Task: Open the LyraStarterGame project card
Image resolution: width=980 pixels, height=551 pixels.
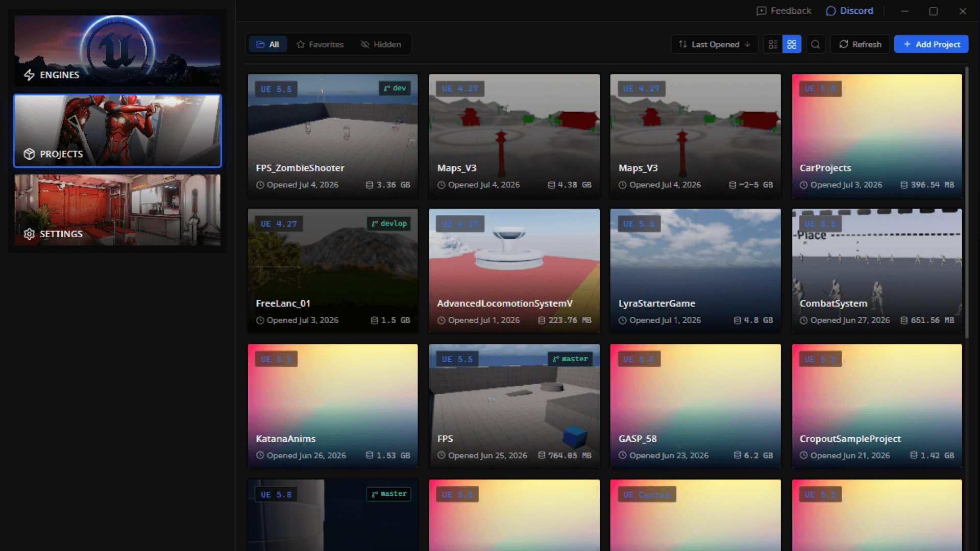Action: pos(695,271)
